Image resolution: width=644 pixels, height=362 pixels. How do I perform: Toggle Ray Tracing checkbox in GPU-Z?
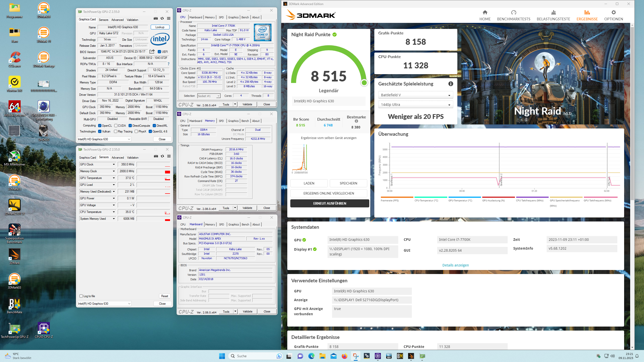tap(115, 131)
